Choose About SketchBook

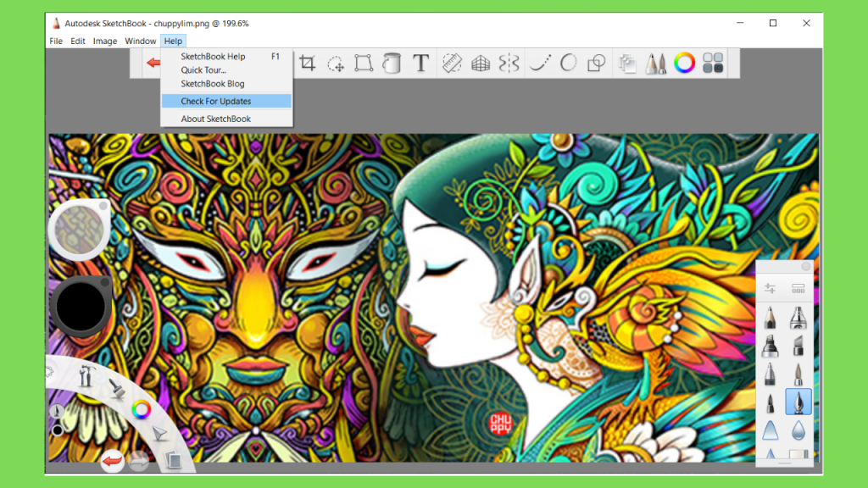point(226,119)
